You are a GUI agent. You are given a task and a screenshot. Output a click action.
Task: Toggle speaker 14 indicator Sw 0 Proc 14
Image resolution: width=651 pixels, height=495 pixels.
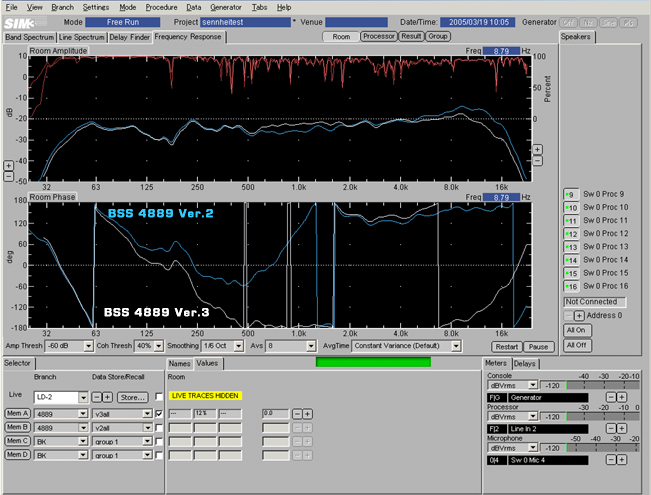click(571, 260)
